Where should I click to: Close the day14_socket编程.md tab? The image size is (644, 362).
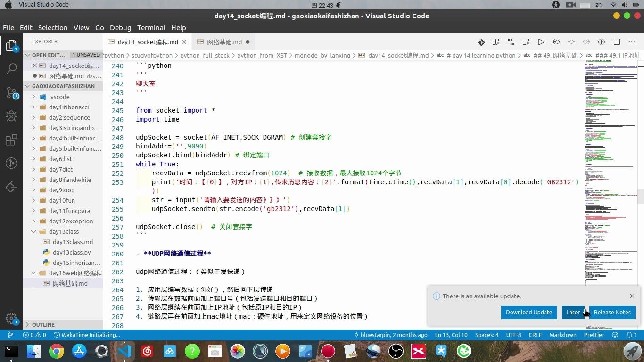[184, 42]
